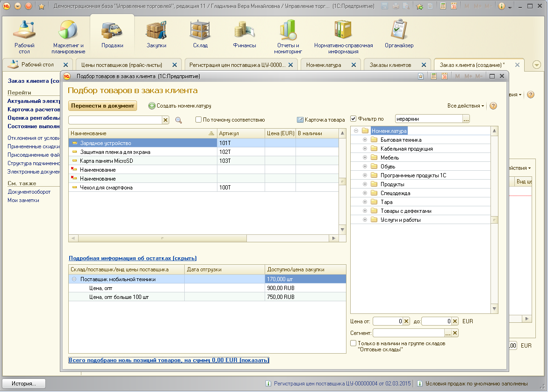Clear the Цена от value
This screenshot has height=392, width=548.
tap(406, 321)
